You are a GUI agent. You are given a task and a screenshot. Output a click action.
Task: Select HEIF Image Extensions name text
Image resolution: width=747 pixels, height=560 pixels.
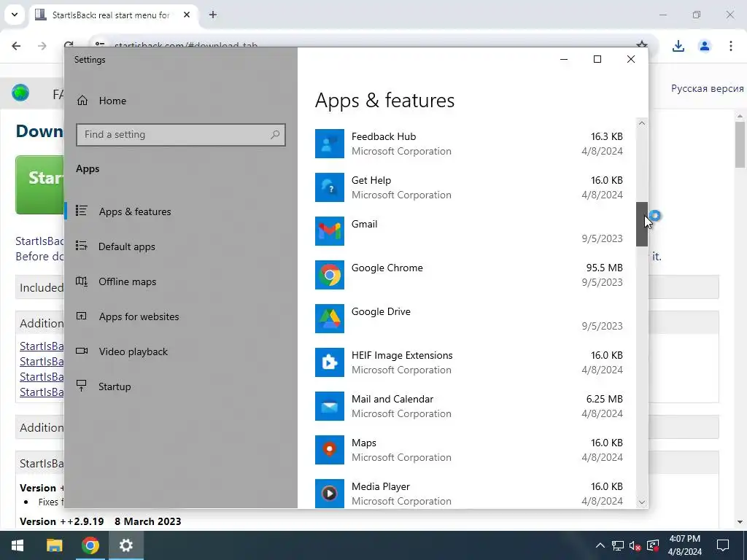[402, 356]
